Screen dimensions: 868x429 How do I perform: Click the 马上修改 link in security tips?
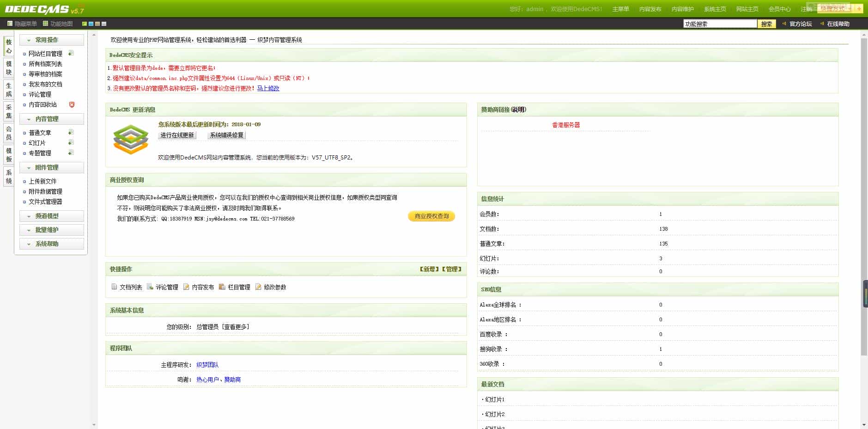[x=268, y=88]
